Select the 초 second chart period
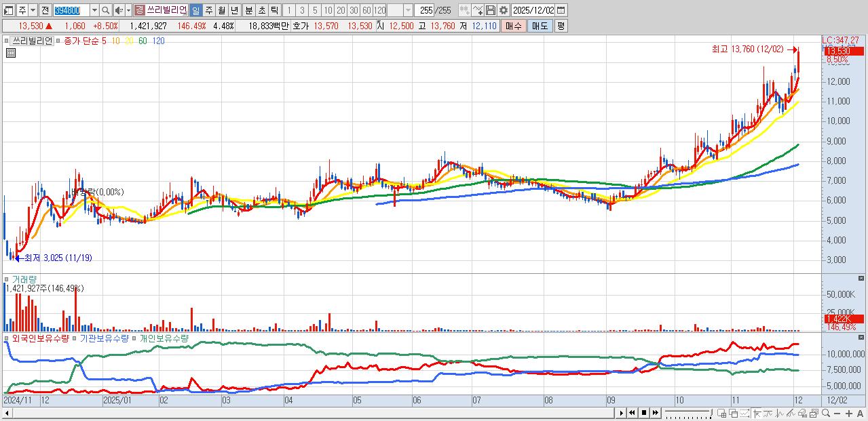This screenshot has height=421, width=868. (x=261, y=10)
